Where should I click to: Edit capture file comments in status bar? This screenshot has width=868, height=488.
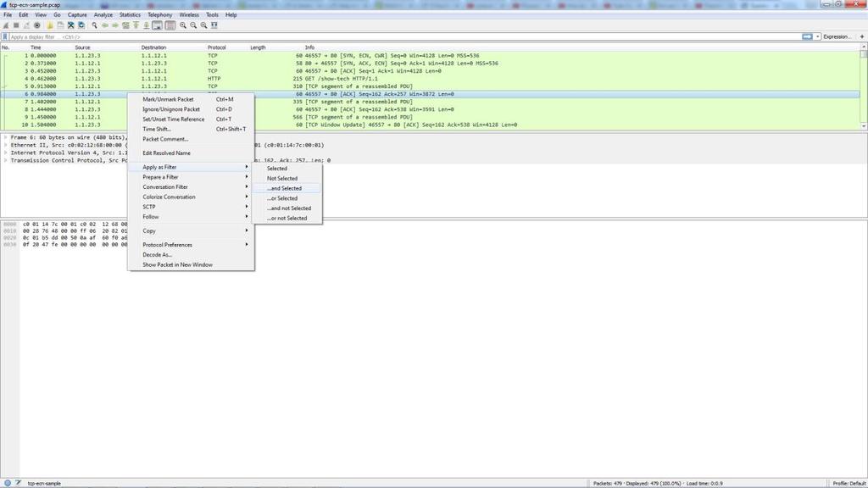[19, 483]
